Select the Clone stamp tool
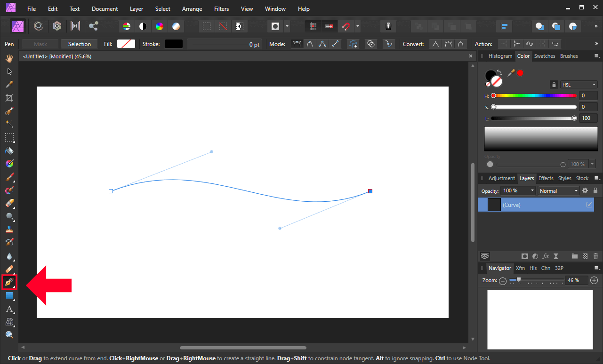603x364 pixels. [9, 230]
